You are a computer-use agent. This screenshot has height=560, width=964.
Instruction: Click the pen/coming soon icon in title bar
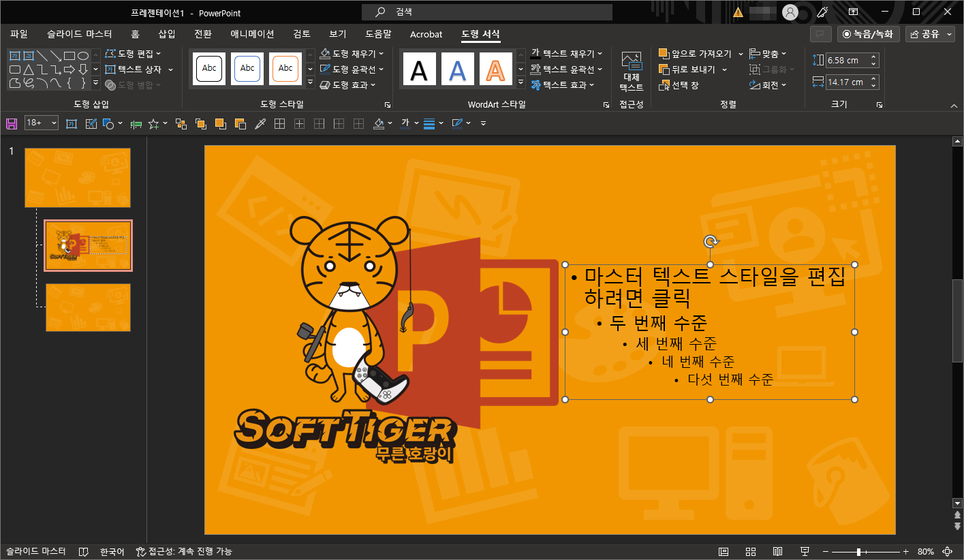click(x=822, y=12)
